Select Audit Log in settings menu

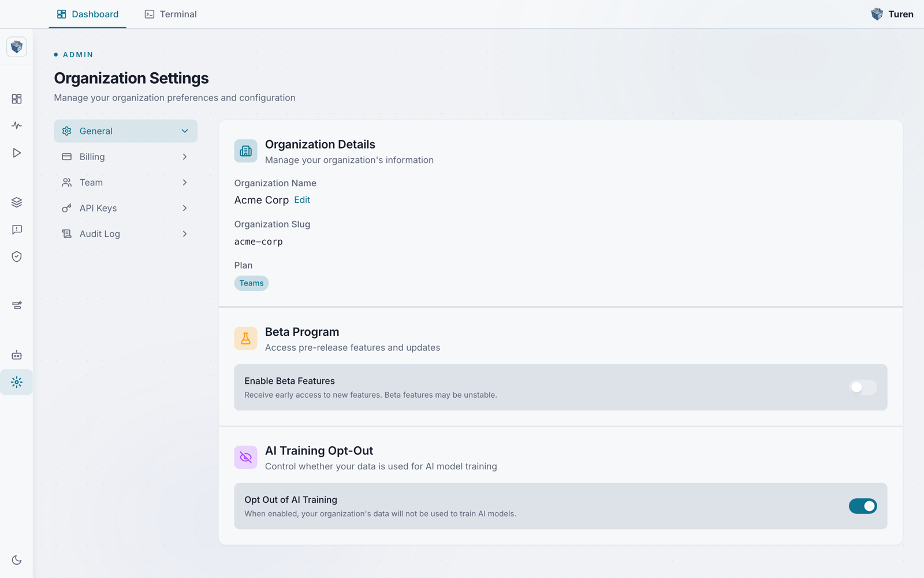point(125,234)
